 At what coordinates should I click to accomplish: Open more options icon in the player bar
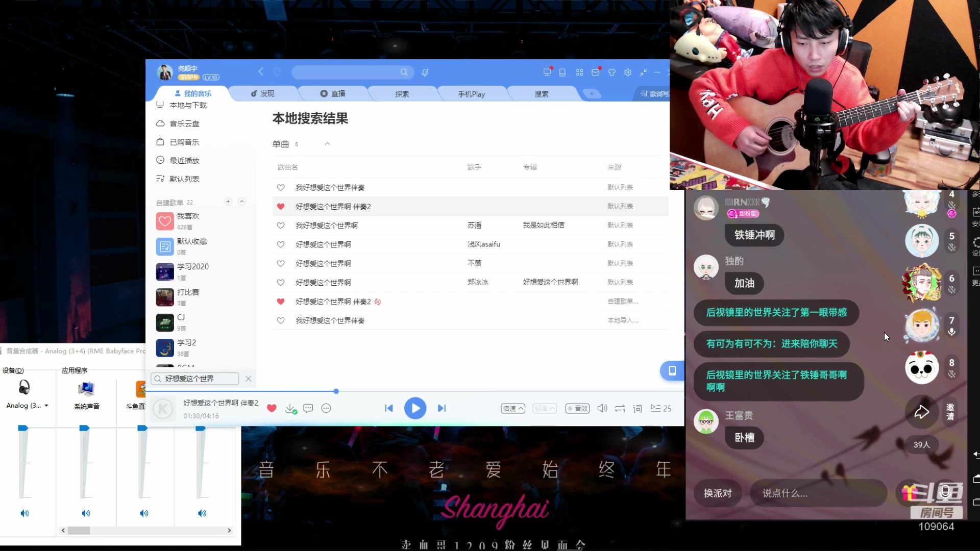coord(326,408)
